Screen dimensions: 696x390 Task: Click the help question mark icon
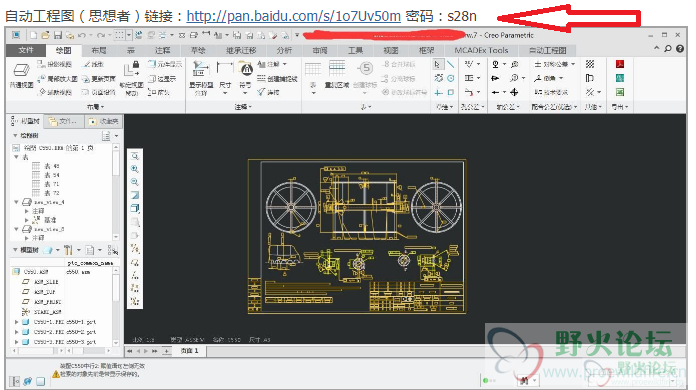(x=680, y=49)
